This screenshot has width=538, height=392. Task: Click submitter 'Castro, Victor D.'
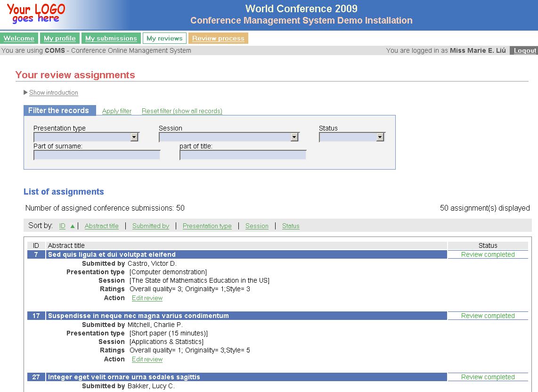[152, 263]
